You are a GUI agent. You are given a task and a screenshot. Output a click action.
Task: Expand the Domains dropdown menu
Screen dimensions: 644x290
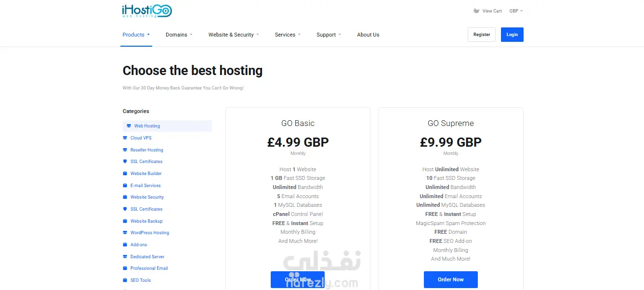click(179, 35)
